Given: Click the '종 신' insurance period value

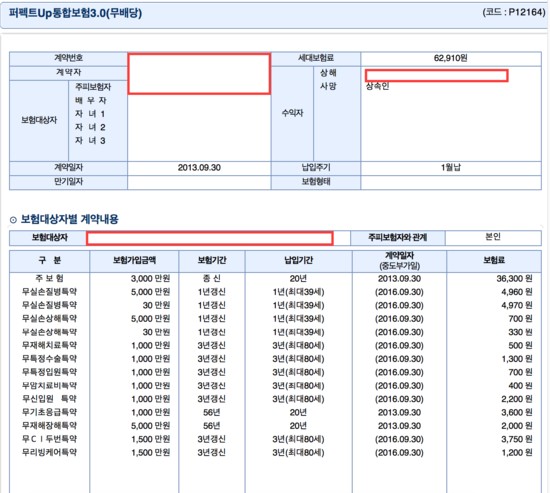Looking at the screenshot, I should click(212, 279).
